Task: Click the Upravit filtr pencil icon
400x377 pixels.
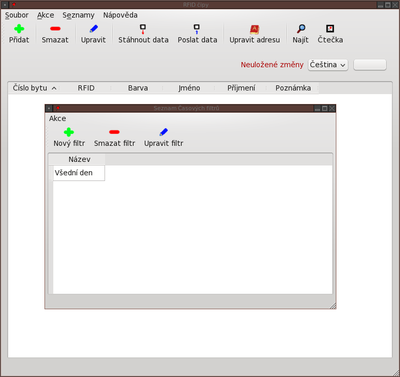Action: 164,132
